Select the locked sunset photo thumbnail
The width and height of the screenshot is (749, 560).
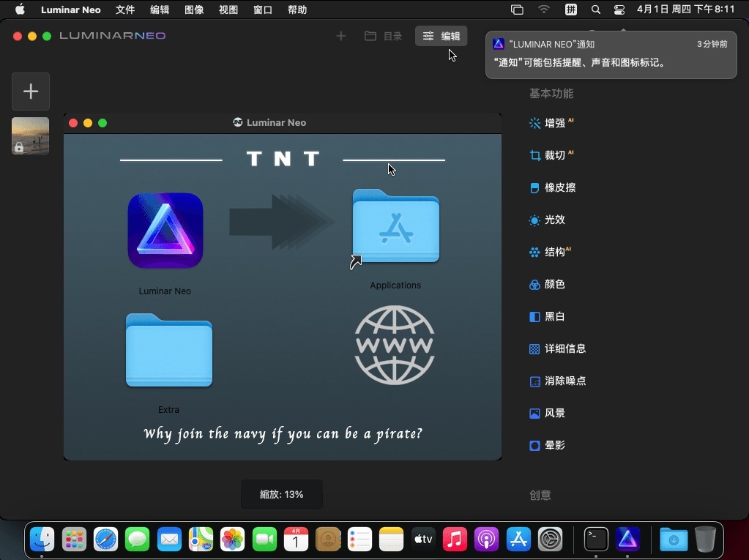(31, 135)
